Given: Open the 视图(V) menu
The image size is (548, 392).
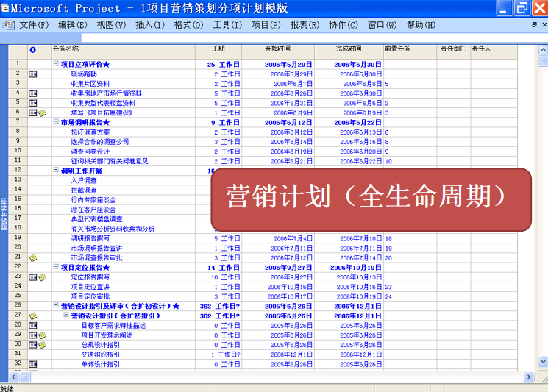Looking at the screenshot, I should coord(111,25).
